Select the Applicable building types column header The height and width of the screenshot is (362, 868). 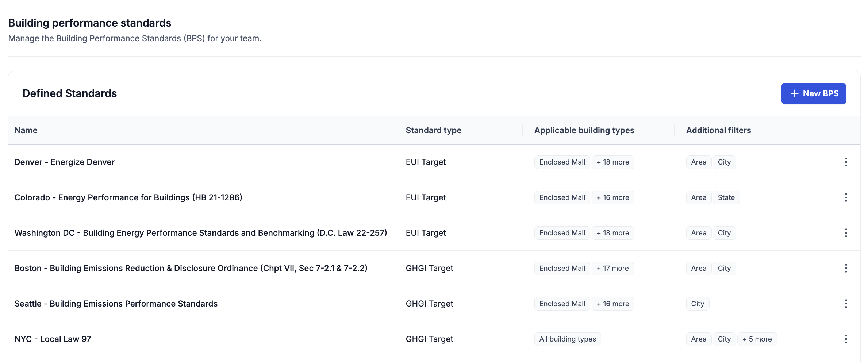click(584, 130)
